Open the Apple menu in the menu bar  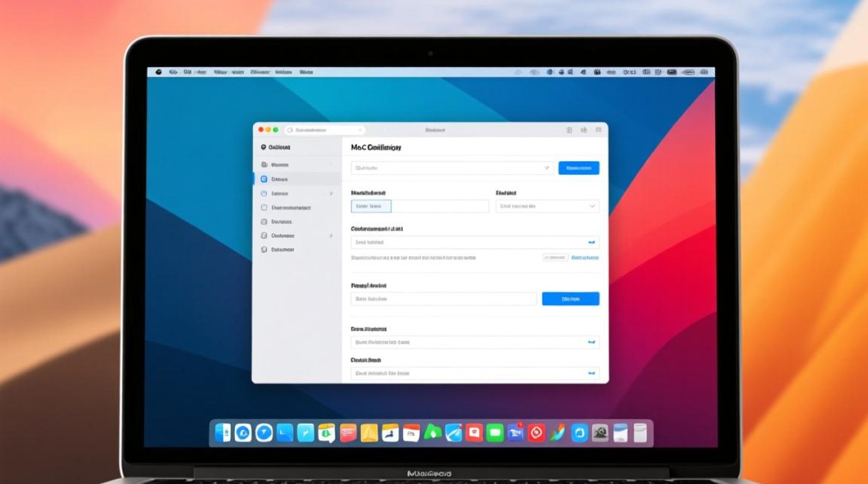tap(156, 72)
